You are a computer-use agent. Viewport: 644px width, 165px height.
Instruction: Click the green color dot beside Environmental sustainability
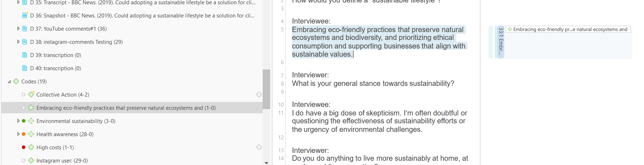24,121
